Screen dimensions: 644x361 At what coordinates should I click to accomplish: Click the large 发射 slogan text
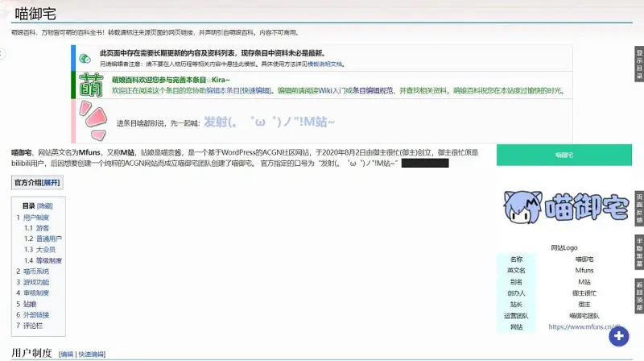270,122
